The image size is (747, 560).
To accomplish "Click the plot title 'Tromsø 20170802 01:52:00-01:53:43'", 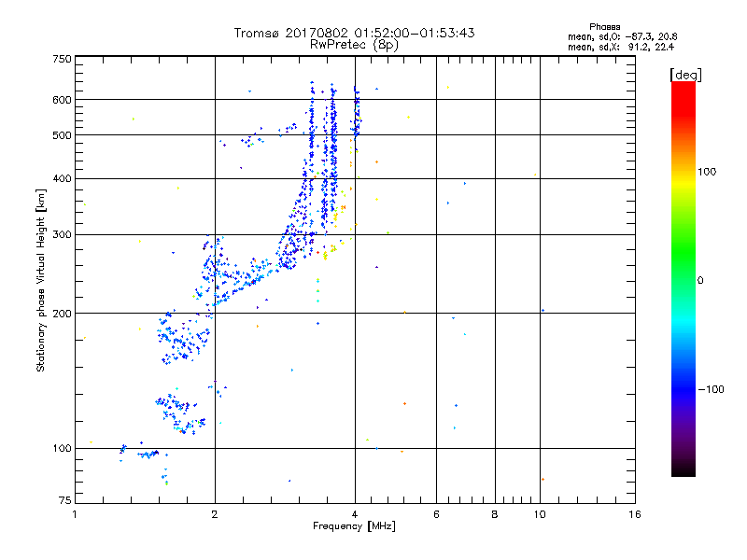I will [x=354, y=33].
